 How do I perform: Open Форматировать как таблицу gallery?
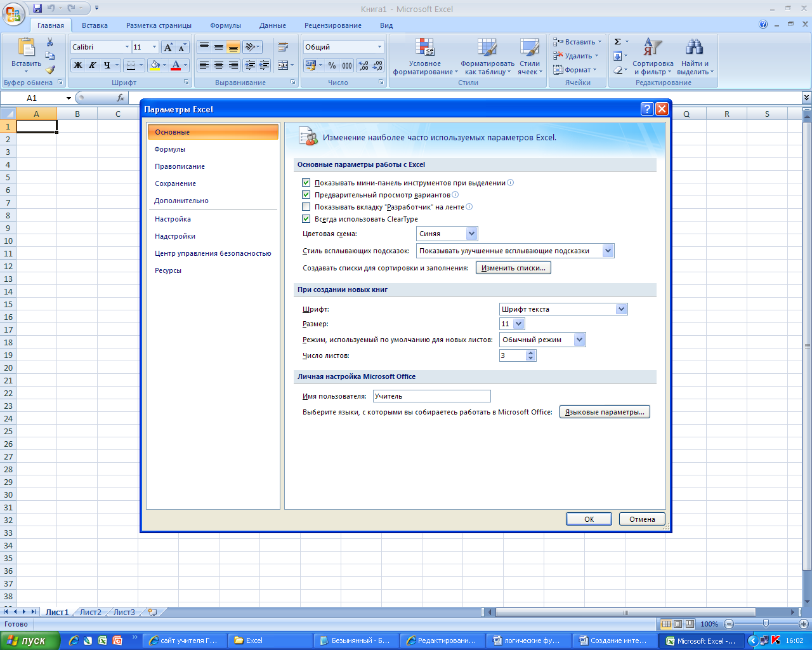coord(487,56)
